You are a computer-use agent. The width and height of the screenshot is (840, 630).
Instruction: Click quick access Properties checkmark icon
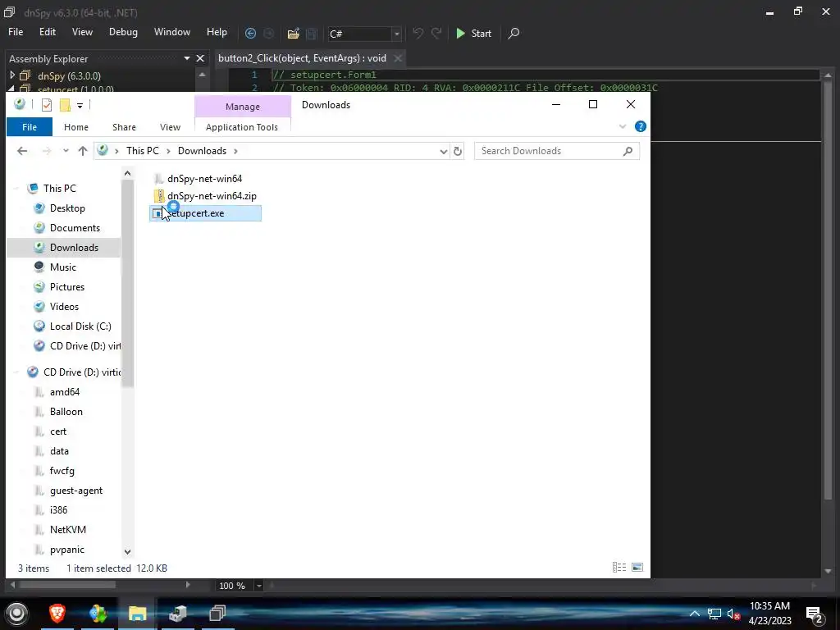(x=47, y=105)
